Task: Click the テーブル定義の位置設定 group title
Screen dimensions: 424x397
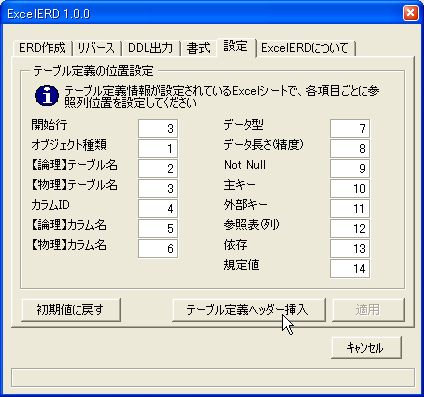Action: [93, 71]
